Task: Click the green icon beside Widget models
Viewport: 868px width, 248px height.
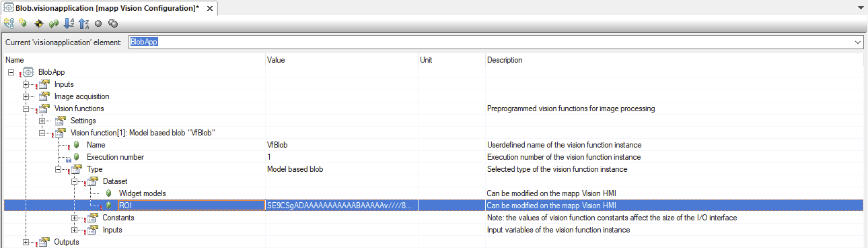Action: pyautogui.click(x=109, y=193)
